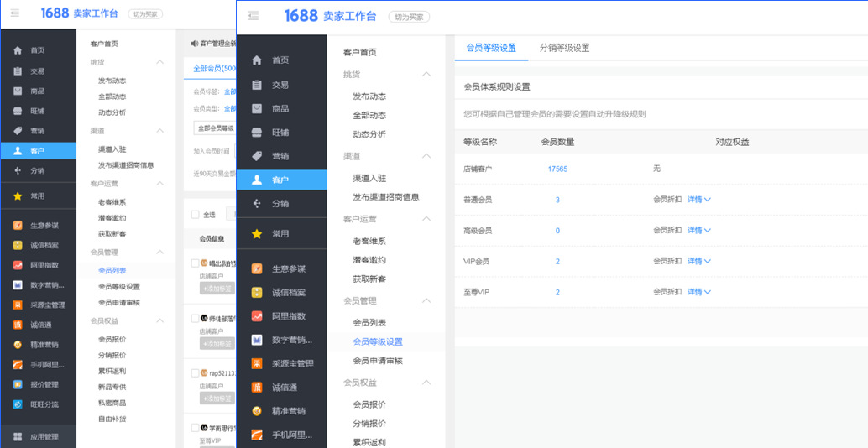Open 首页 home icon in front window sidebar
The image size is (868, 448).
[x=257, y=60]
